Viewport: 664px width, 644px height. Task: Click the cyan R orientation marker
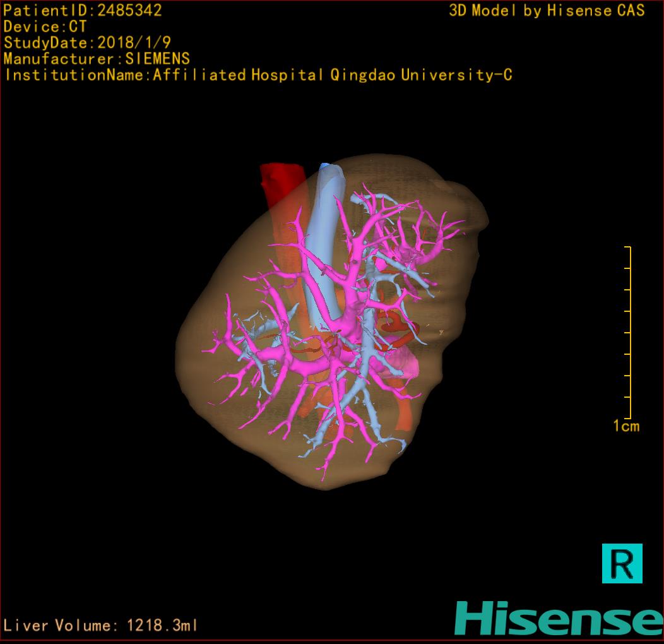point(622,563)
